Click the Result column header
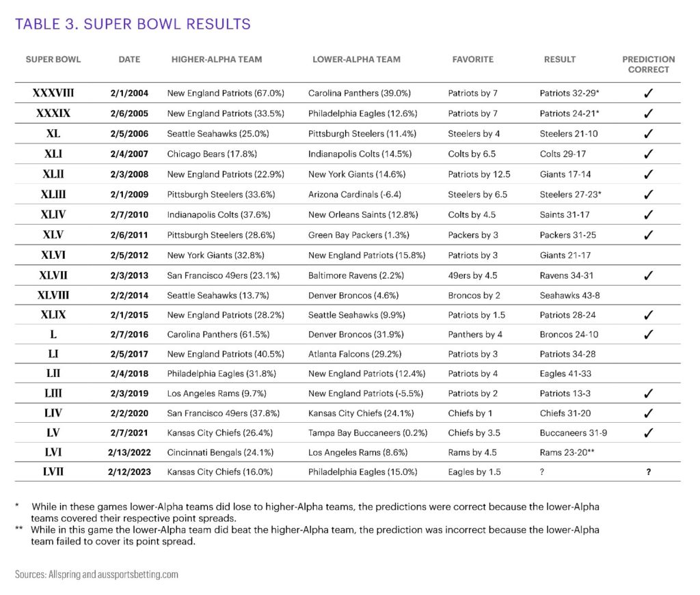 coord(560,59)
